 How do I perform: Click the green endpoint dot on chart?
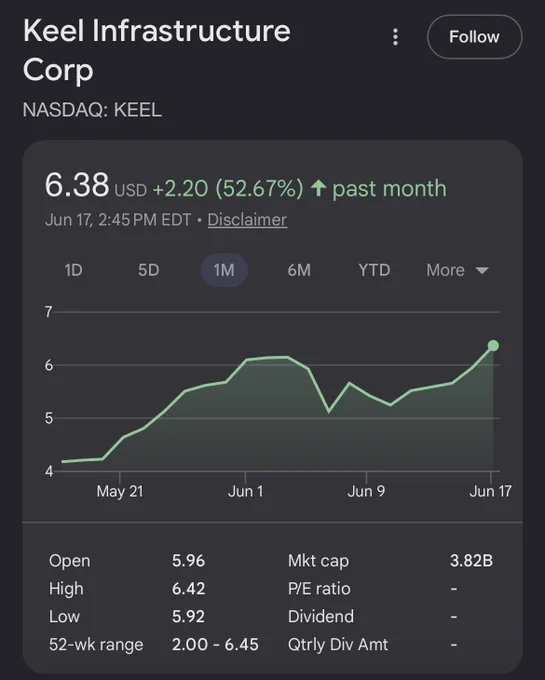pyautogui.click(x=493, y=346)
